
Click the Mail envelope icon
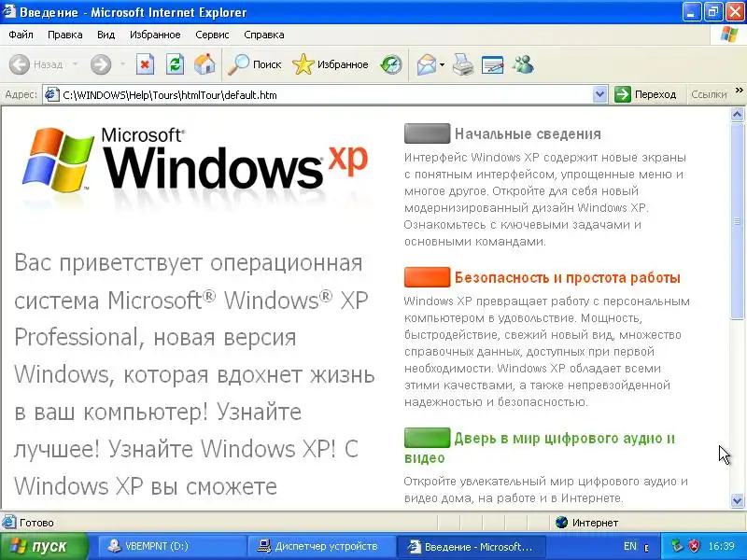[x=427, y=64]
